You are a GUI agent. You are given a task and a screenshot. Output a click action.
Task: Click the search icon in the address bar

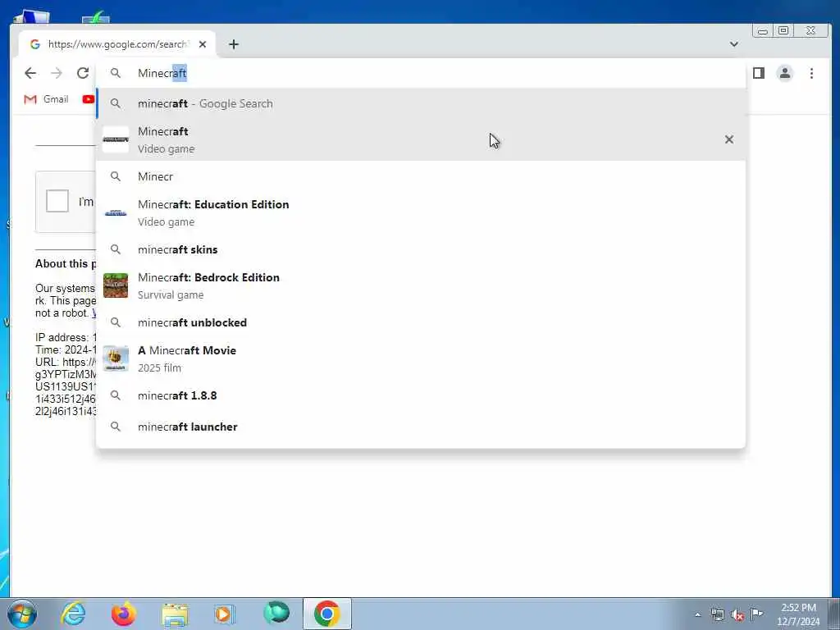coord(116,73)
